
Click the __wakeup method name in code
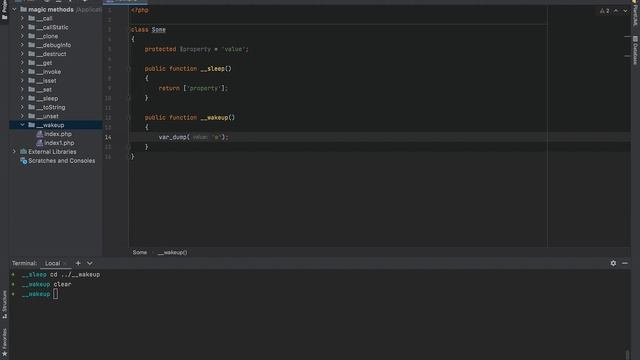point(214,118)
